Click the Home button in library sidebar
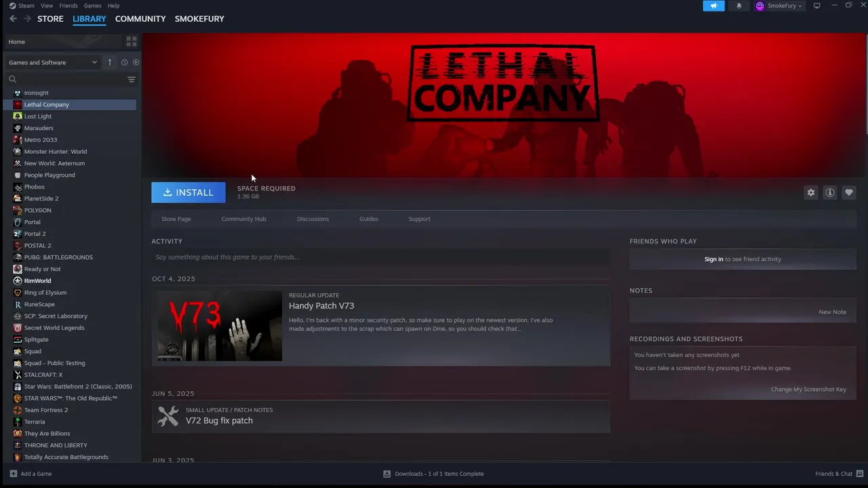The width and height of the screenshot is (868, 488). pos(64,41)
